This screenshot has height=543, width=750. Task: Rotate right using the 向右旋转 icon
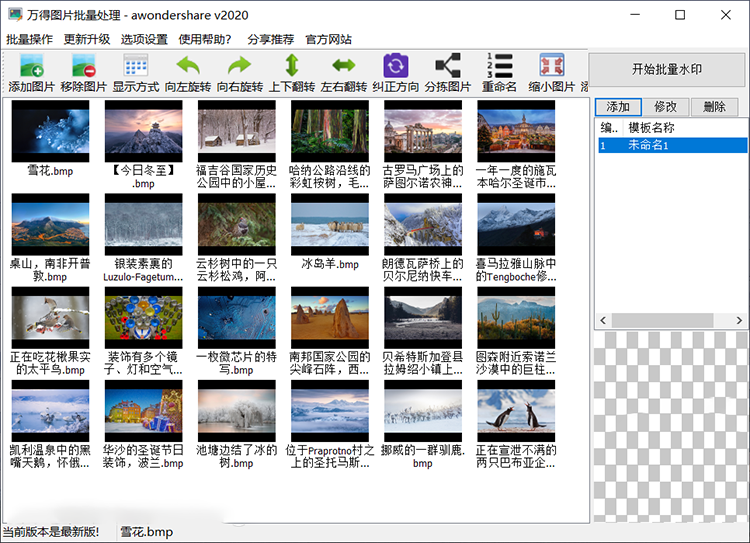tap(240, 72)
